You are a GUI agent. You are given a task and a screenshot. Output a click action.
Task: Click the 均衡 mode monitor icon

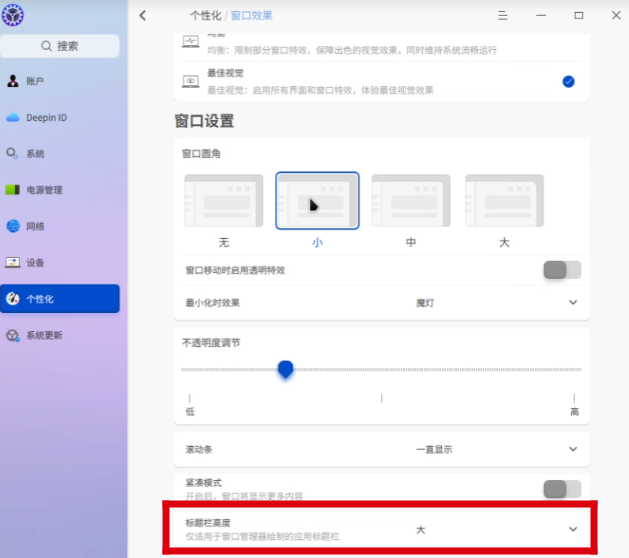[191, 42]
